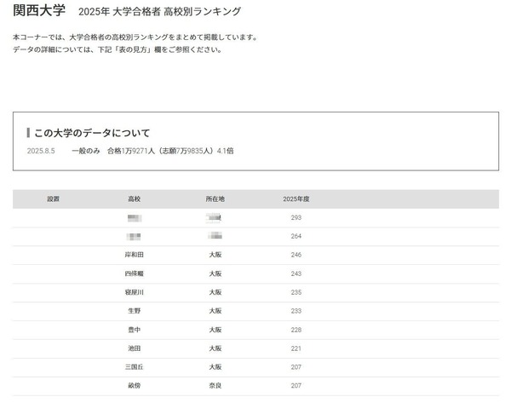511x420 pixels.
Task: Select the school name 四條畷
Action: (134, 273)
